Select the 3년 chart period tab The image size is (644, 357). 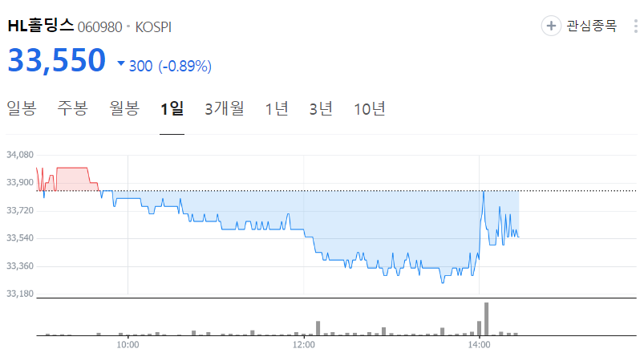[x=321, y=108]
